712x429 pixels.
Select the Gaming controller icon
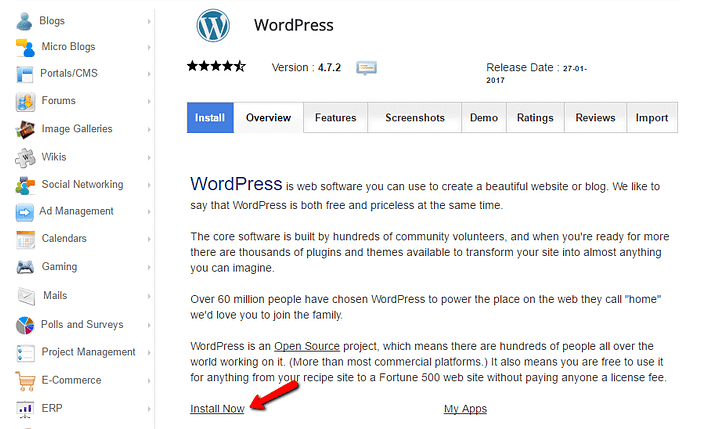tap(25, 267)
